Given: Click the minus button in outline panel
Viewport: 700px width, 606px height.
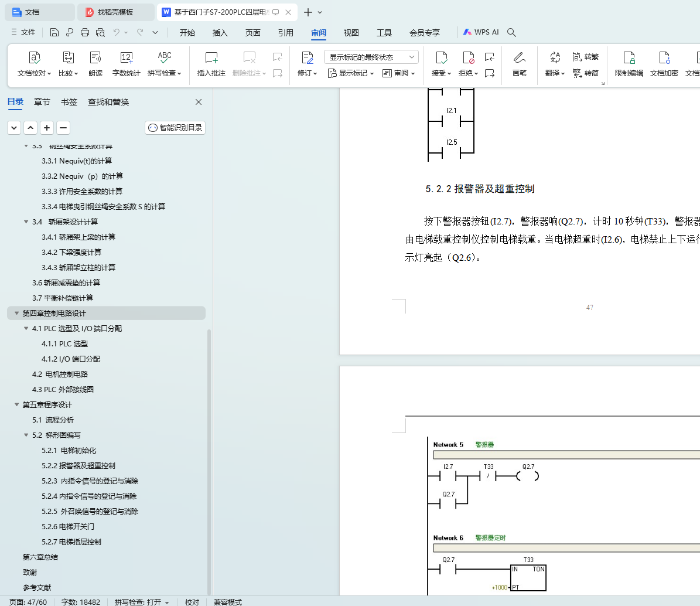Looking at the screenshot, I should (x=63, y=128).
